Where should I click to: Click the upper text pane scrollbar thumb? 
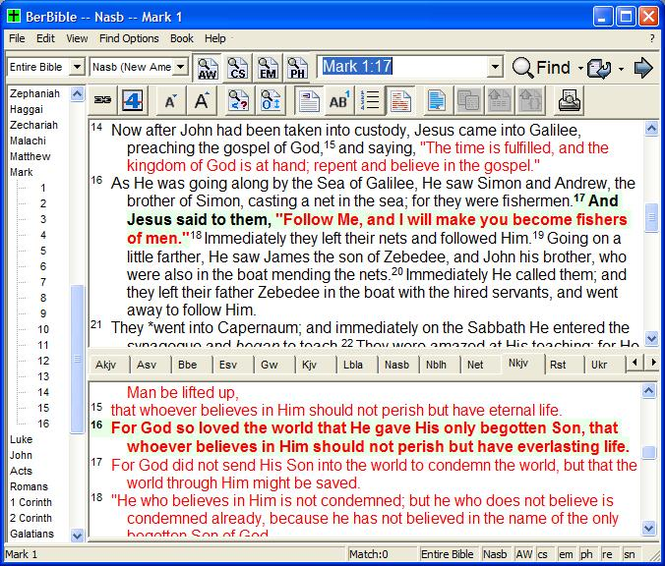pyautogui.click(x=651, y=217)
